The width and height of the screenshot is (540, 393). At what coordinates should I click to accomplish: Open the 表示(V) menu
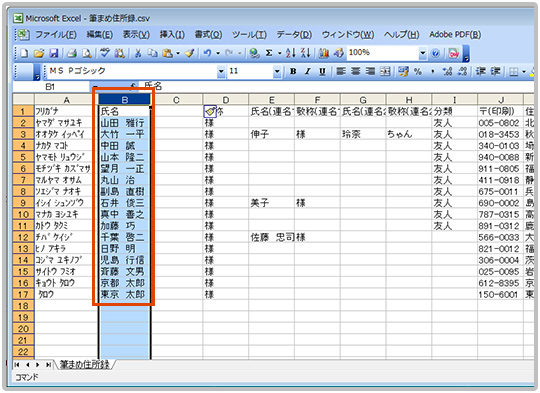(136, 35)
